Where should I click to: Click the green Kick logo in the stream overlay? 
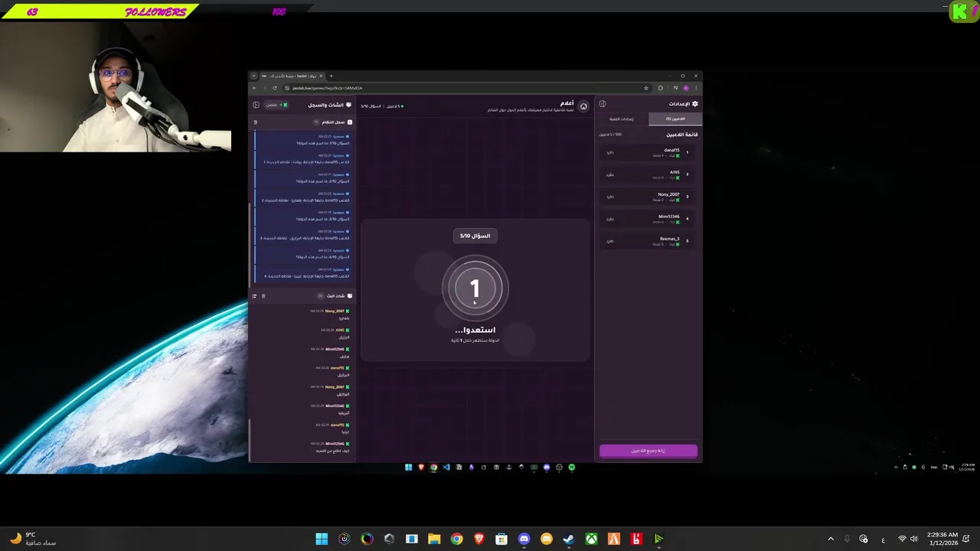pyautogui.click(x=961, y=11)
